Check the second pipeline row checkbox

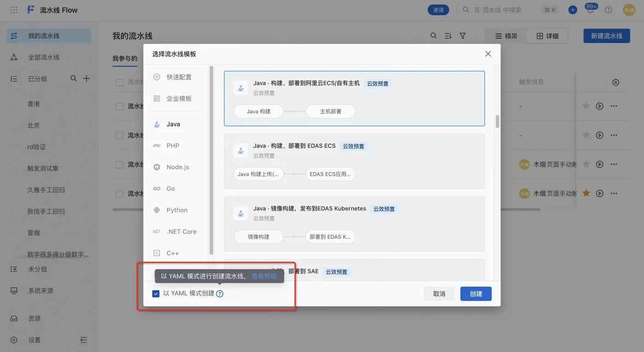point(120,136)
